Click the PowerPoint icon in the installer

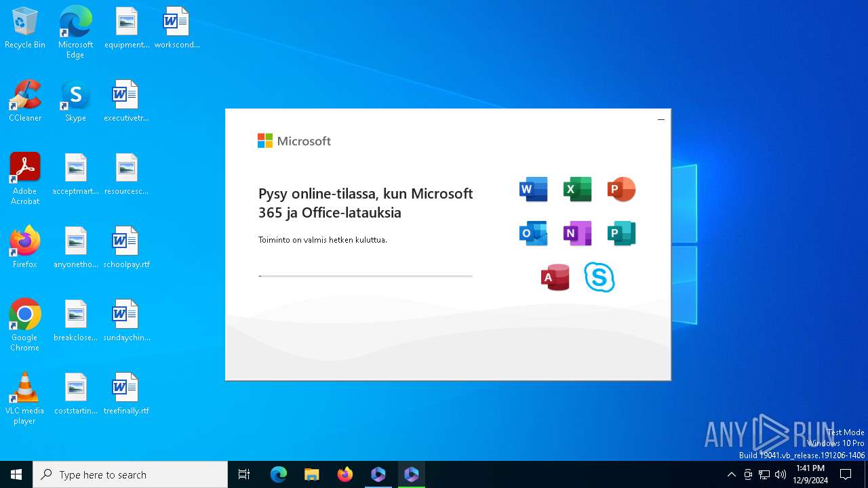[621, 189]
